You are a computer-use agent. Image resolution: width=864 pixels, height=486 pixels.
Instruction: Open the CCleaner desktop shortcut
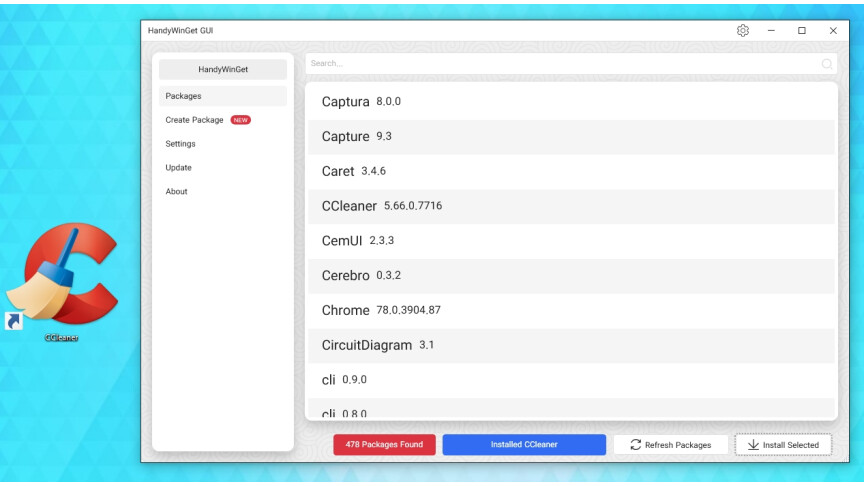(x=63, y=282)
